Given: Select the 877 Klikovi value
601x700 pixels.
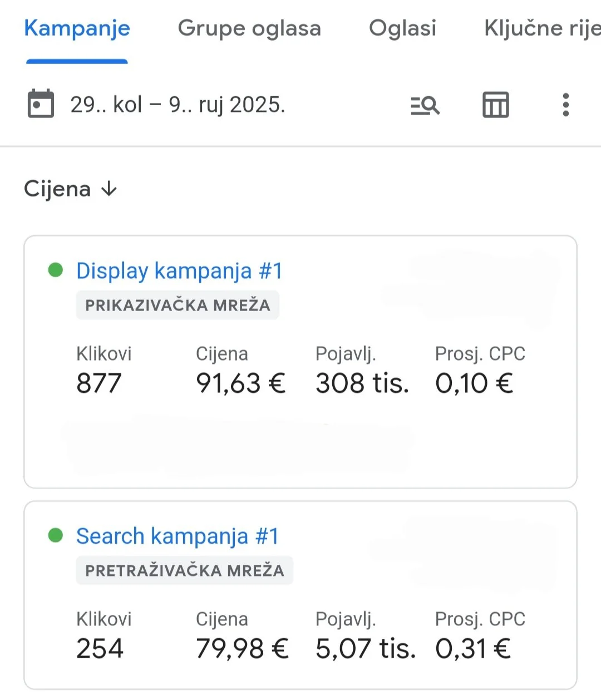Looking at the screenshot, I should click(x=99, y=383).
